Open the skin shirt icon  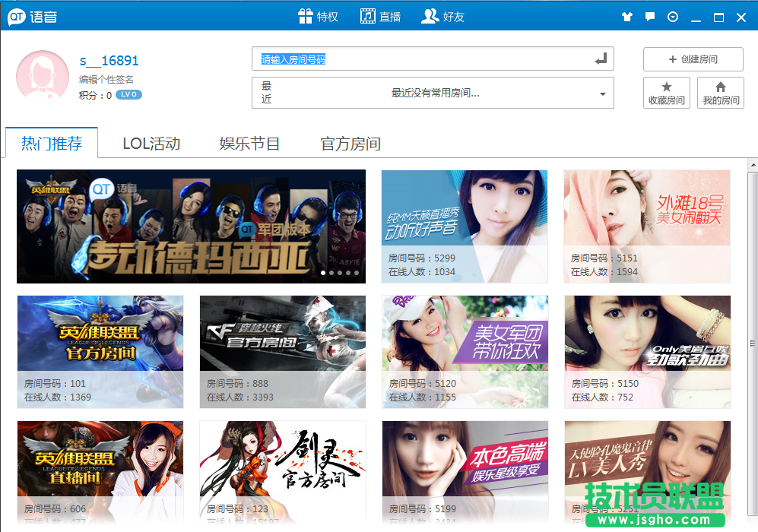pos(627,17)
